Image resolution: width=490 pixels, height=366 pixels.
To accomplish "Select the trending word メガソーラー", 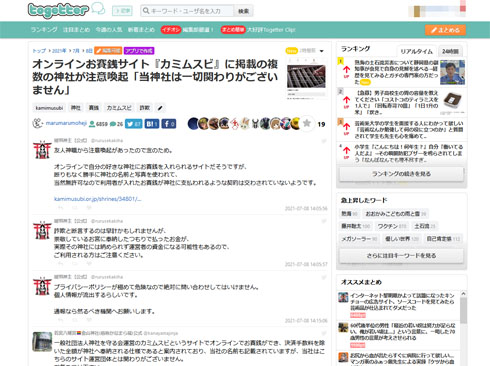I will (359, 239).
